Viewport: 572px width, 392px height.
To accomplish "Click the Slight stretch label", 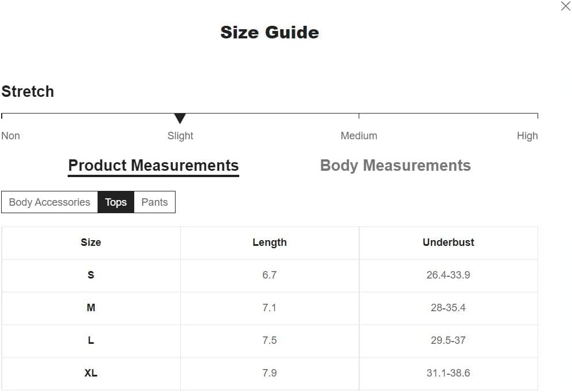I will 180,136.
